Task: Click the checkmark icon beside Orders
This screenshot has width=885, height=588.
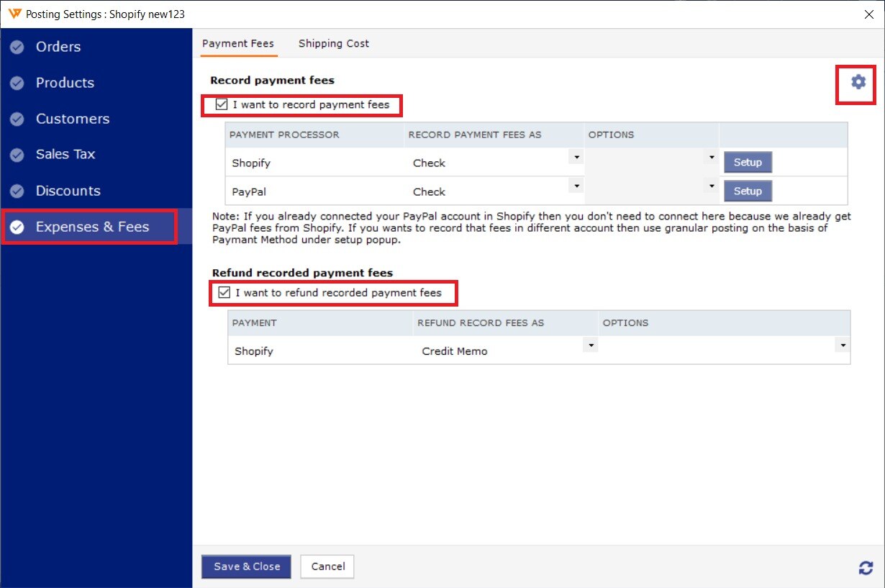Action: pyautogui.click(x=17, y=48)
